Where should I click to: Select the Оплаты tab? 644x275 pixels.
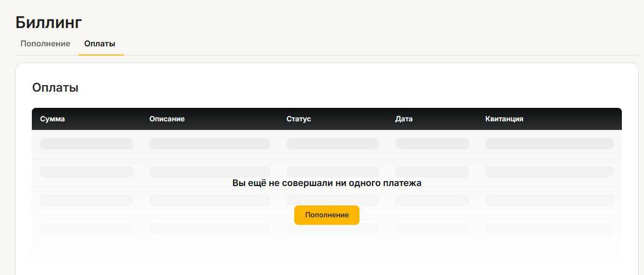click(x=100, y=44)
